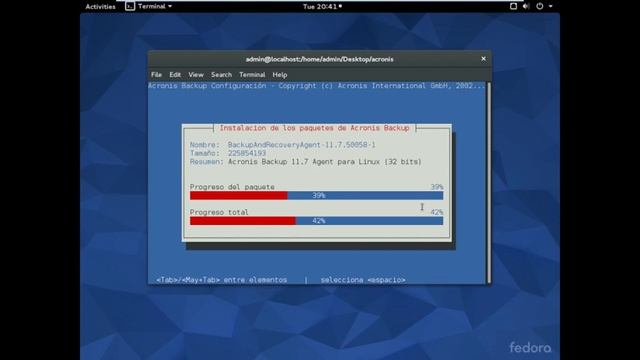The height and width of the screenshot is (360, 640).
Task: Click the 'selecciona <espacio>' hint
Action: (363, 280)
